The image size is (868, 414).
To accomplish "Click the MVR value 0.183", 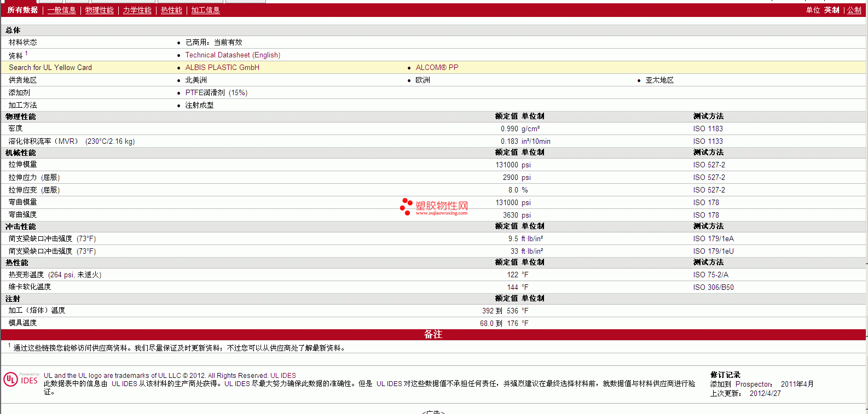I will 509,142.
